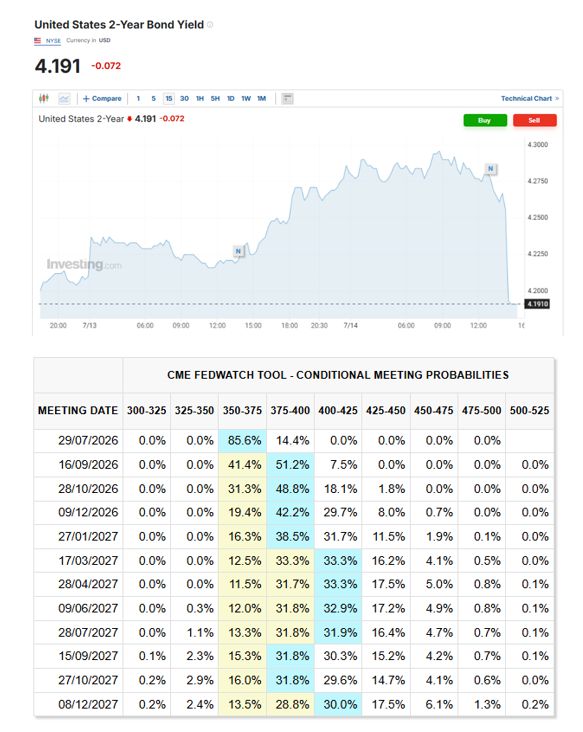This screenshot has height=732, width=583.
Task: Select the 15 minute interval
Action: 169,99
